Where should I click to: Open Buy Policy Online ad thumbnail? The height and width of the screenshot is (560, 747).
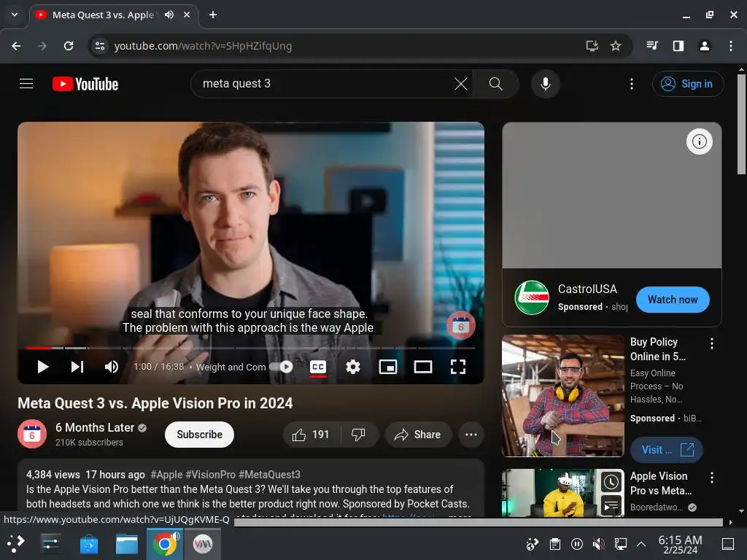562,395
